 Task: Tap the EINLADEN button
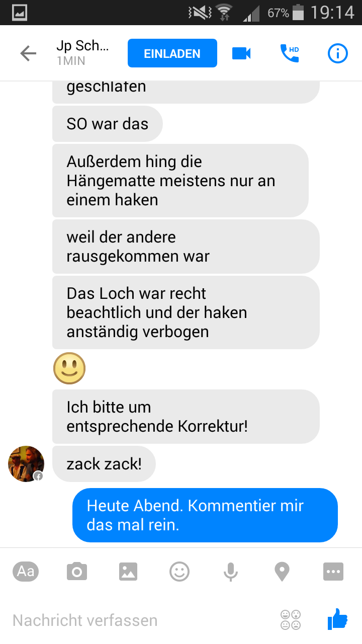172,53
